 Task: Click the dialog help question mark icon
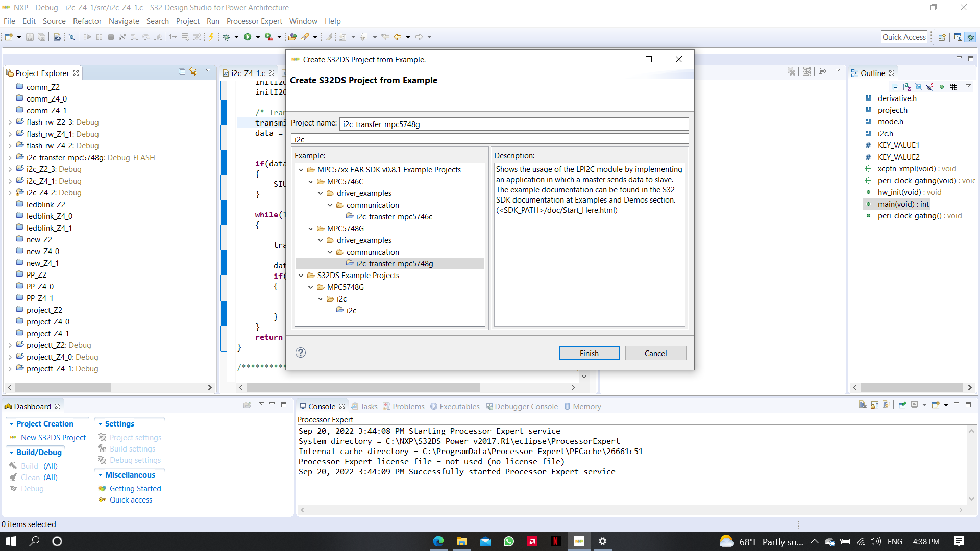tap(301, 353)
